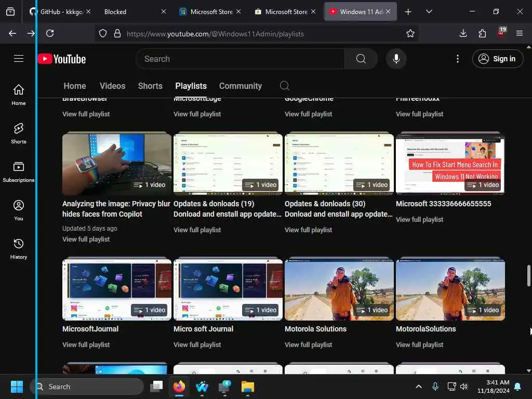
Task: Open the taskbar clock showing 3:41 AM
Action: pyautogui.click(x=494, y=387)
